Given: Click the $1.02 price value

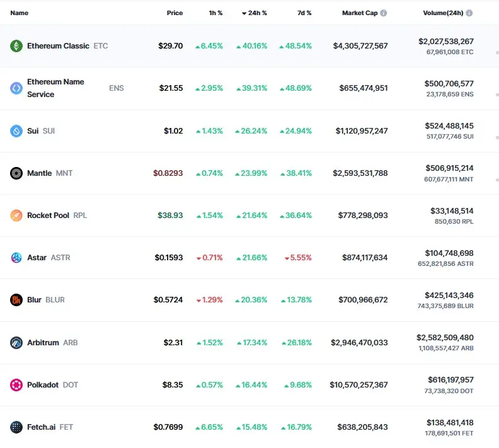Looking at the screenshot, I should (x=173, y=131).
